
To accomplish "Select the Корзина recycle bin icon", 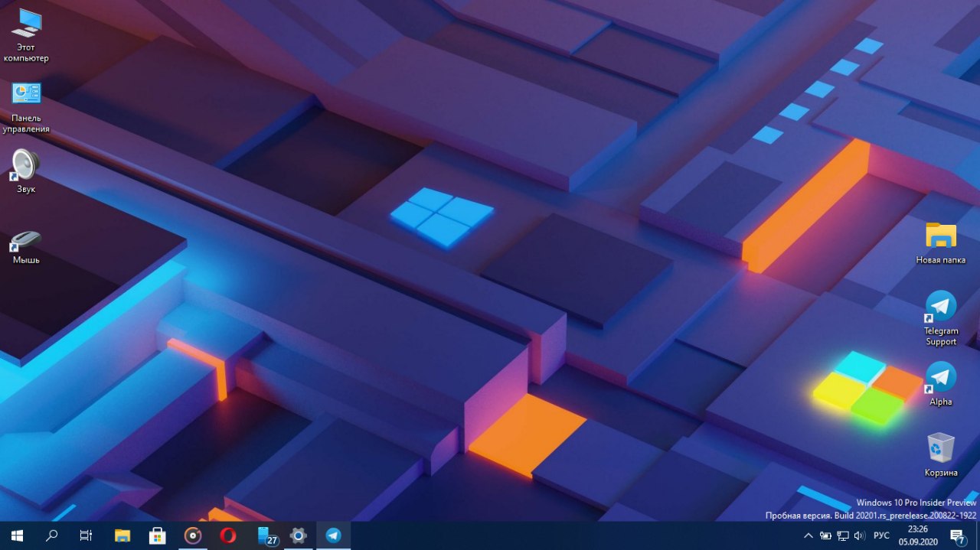I will click(941, 454).
